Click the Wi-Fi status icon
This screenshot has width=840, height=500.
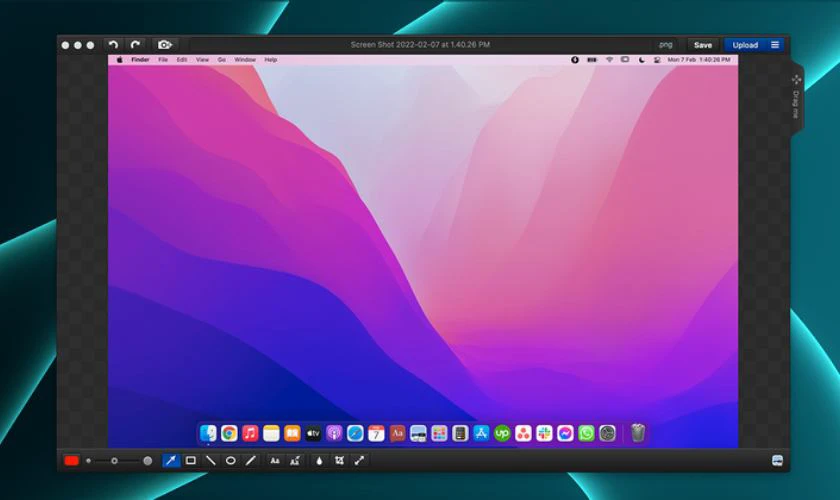(x=609, y=60)
